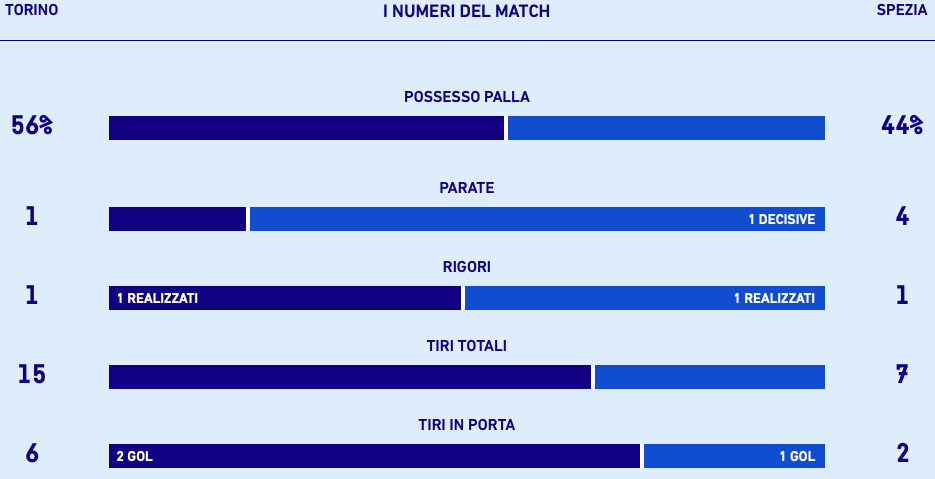Select the PARATE stat label

466,188
